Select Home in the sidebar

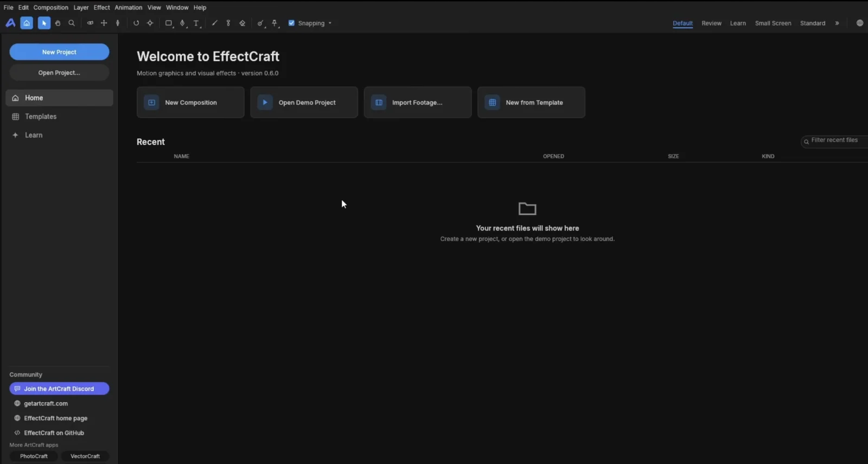[59, 98]
